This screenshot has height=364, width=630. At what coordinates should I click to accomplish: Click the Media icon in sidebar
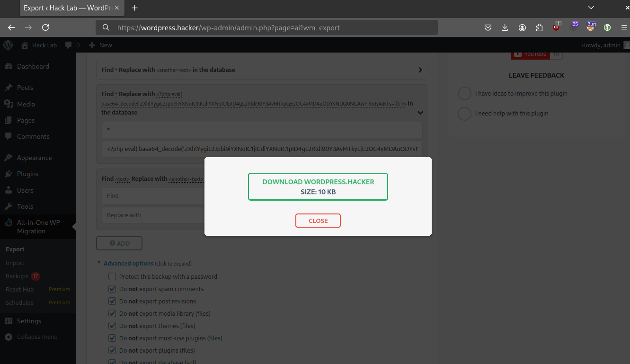pos(9,104)
